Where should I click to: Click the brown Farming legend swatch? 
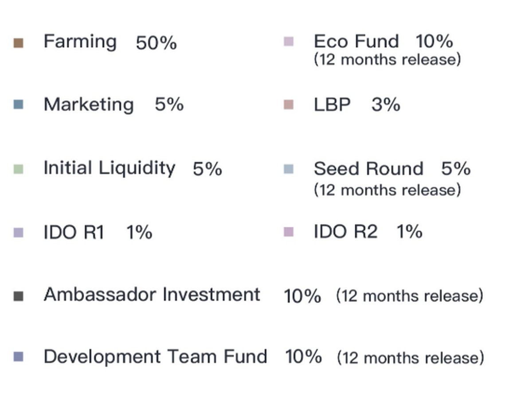(x=18, y=43)
